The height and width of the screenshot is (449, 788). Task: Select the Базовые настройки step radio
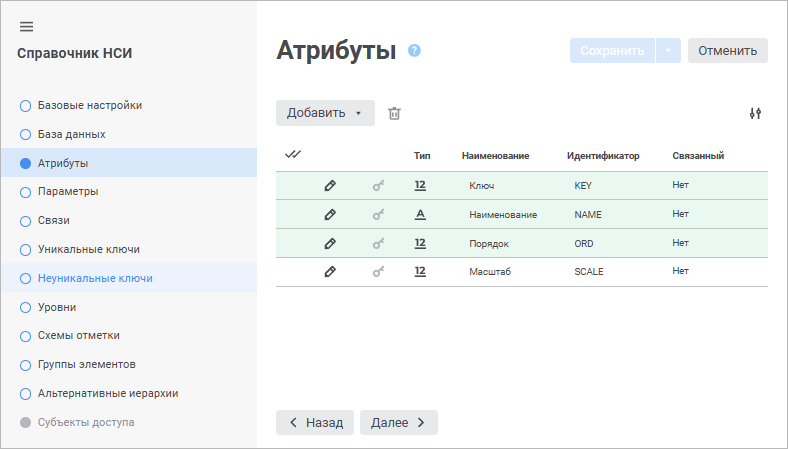[x=26, y=105]
